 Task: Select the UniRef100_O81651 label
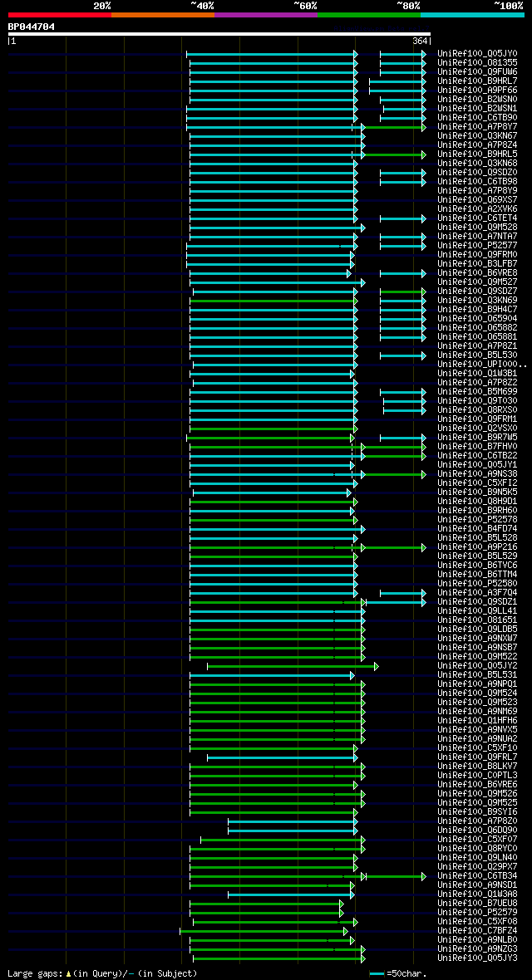(477, 620)
